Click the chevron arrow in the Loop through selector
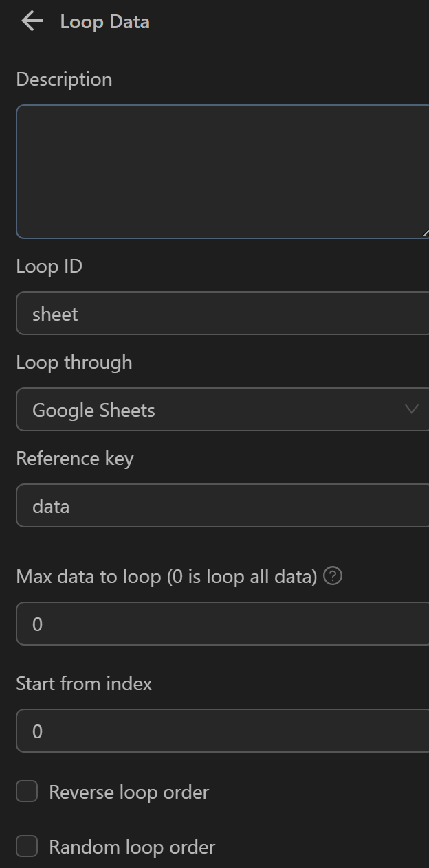Image resolution: width=429 pixels, height=868 pixels. 412,409
